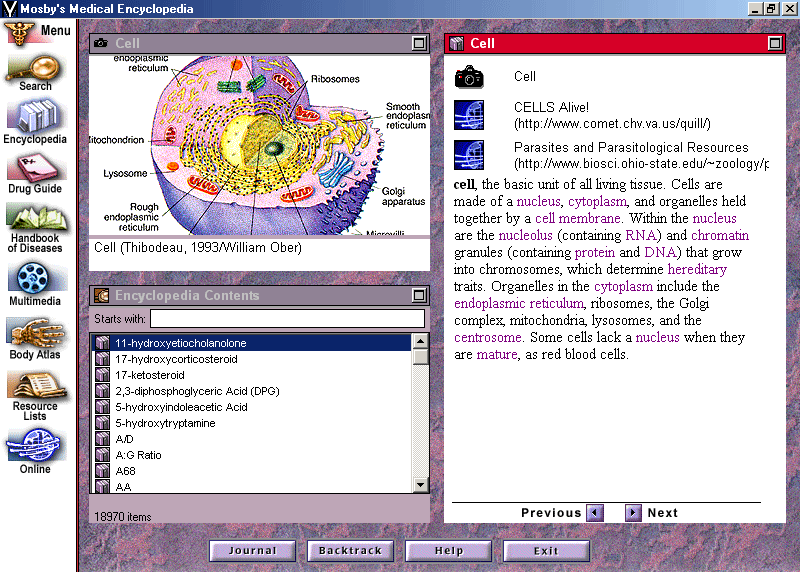Image resolution: width=800 pixels, height=572 pixels.
Task: Click the camera icon beside Cell entry
Action: [468, 78]
